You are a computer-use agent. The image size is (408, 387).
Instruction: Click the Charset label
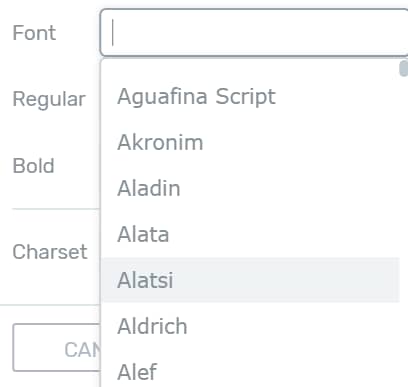coord(50,252)
